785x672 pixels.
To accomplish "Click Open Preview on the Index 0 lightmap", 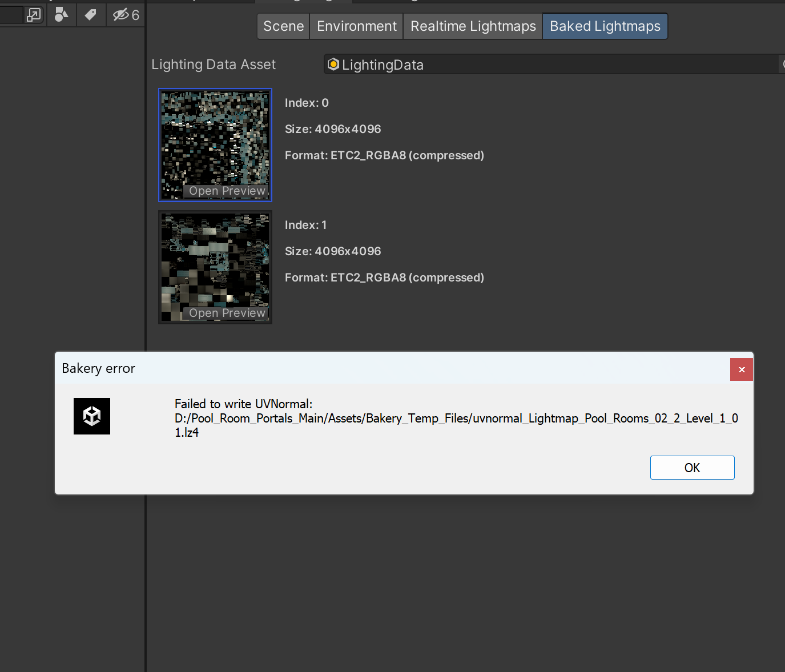I will [x=227, y=191].
